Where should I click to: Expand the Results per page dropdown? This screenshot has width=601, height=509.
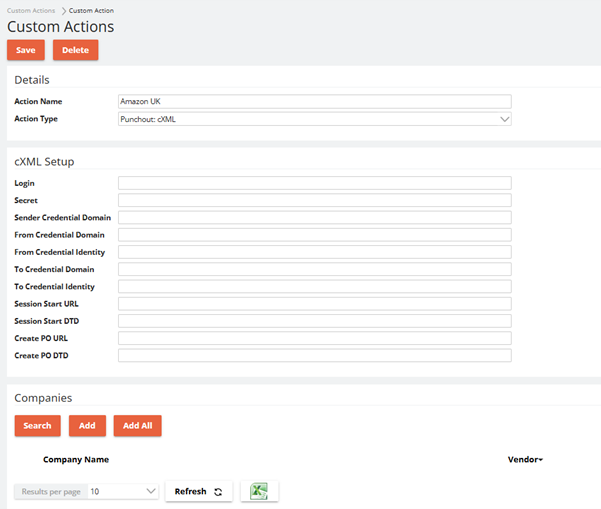pos(122,491)
